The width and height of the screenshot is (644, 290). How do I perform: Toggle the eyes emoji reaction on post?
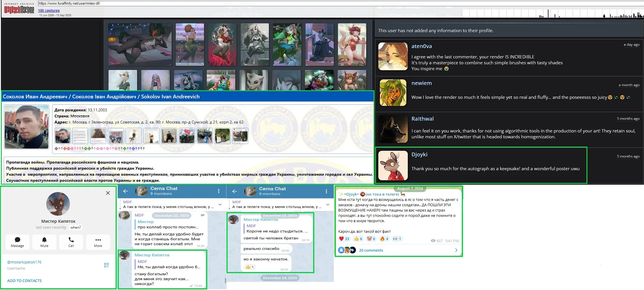(x=397, y=239)
